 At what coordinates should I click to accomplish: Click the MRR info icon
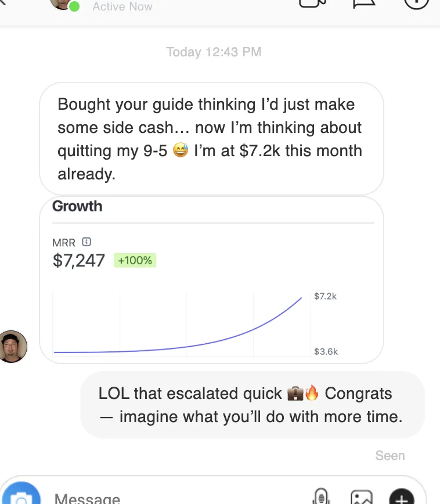pos(86,242)
